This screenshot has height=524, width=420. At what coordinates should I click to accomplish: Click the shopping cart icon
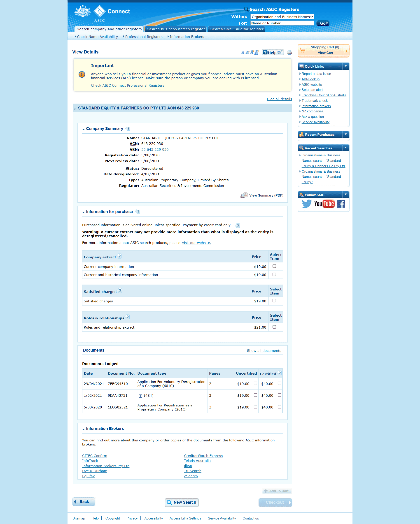(x=303, y=50)
